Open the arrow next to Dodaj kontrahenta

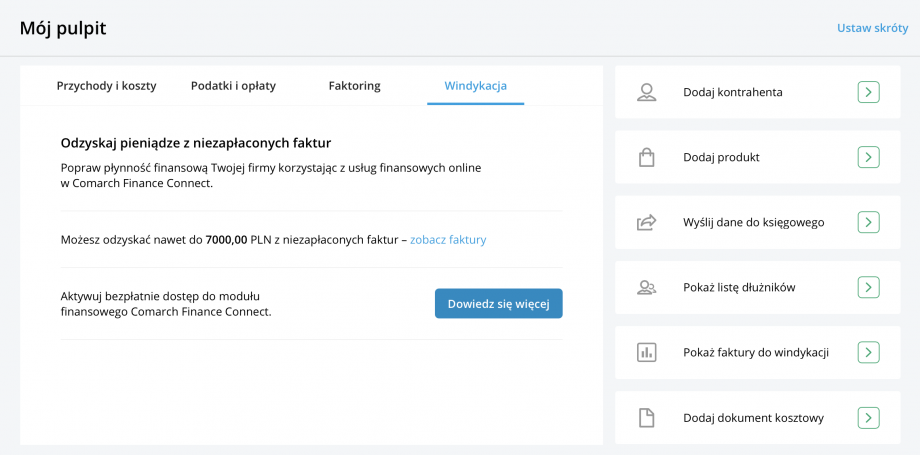pos(868,92)
